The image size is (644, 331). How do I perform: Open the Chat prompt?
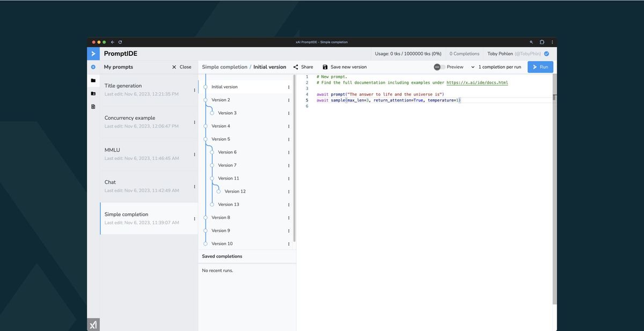coord(149,186)
